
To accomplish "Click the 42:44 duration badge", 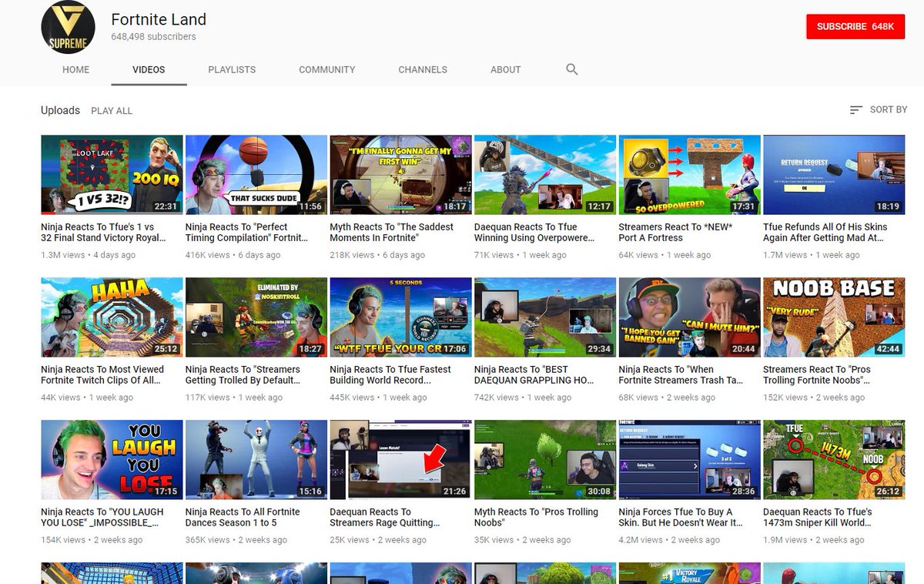I will 888,349.
